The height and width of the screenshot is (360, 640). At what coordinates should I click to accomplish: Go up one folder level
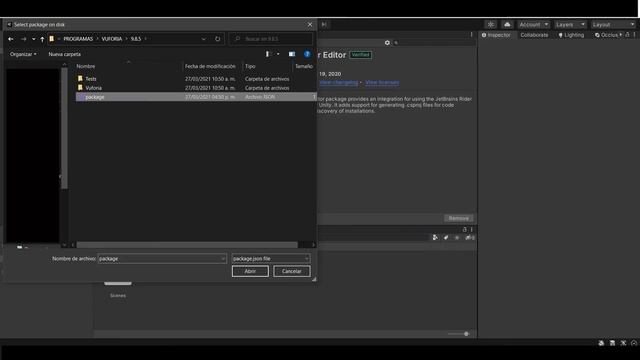pos(42,39)
